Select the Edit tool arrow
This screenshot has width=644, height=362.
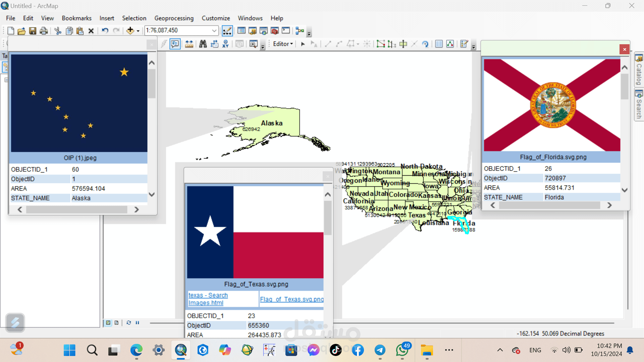tap(303, 44)
